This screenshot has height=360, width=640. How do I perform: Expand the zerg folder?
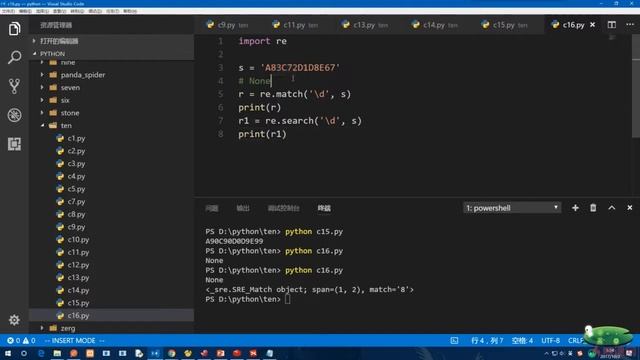coord(112,328)
